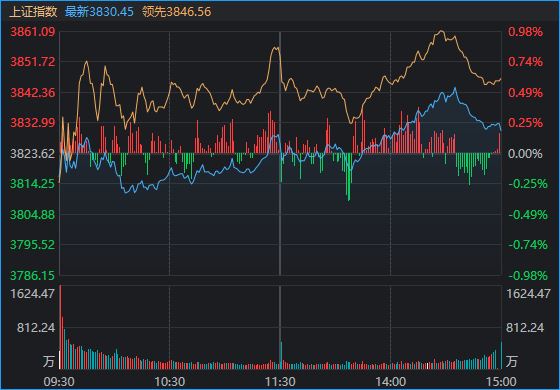Click the 上证指数 title label
560x390 pixels.
click(x=33, y=12)
